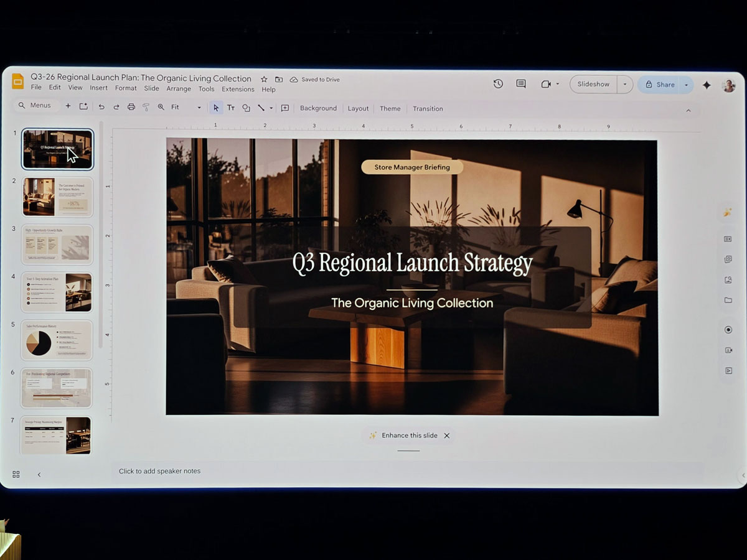
Task: Open the Gemini sparkle panel
Action: click(707, 84)
